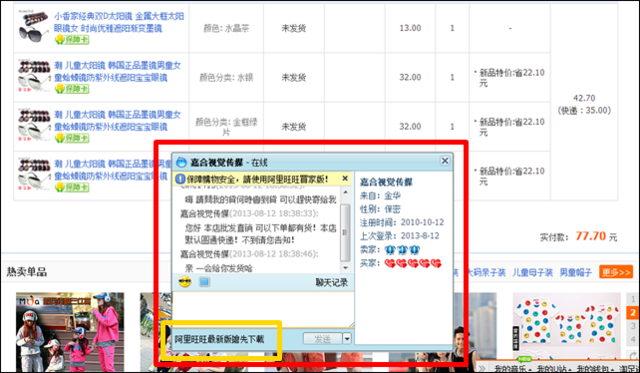Open the 我的音乐 menu on bottom bar

click(511, 369)
